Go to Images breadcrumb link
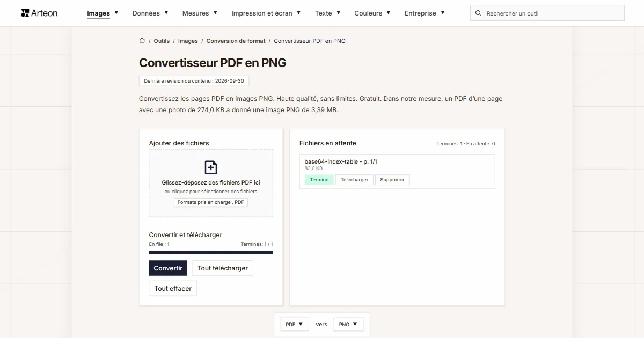 (x=188, y=41)
